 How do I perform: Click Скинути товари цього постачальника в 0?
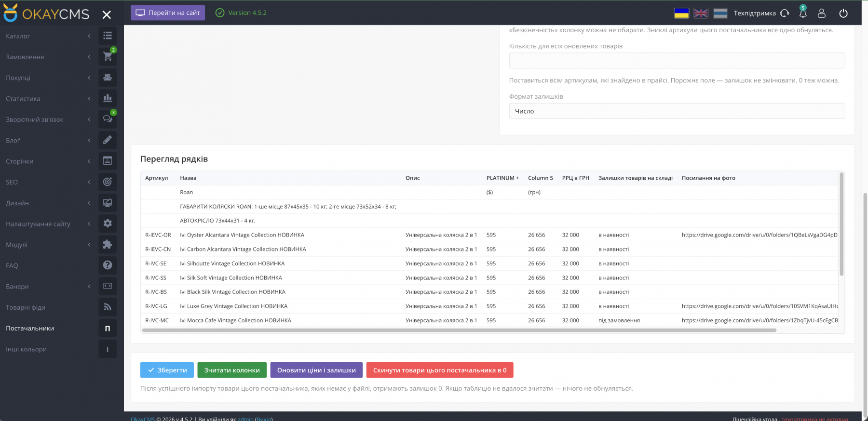click(x=440, y=370)
